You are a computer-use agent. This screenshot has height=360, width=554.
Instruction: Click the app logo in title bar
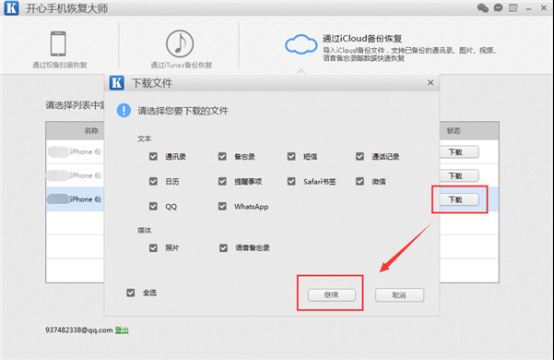(x=11, y=8)
